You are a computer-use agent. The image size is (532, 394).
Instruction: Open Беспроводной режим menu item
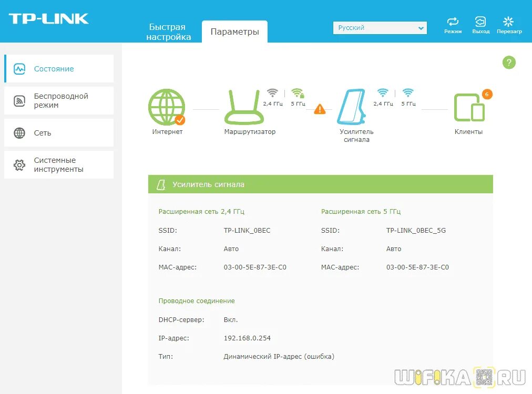tap(59, 101)
